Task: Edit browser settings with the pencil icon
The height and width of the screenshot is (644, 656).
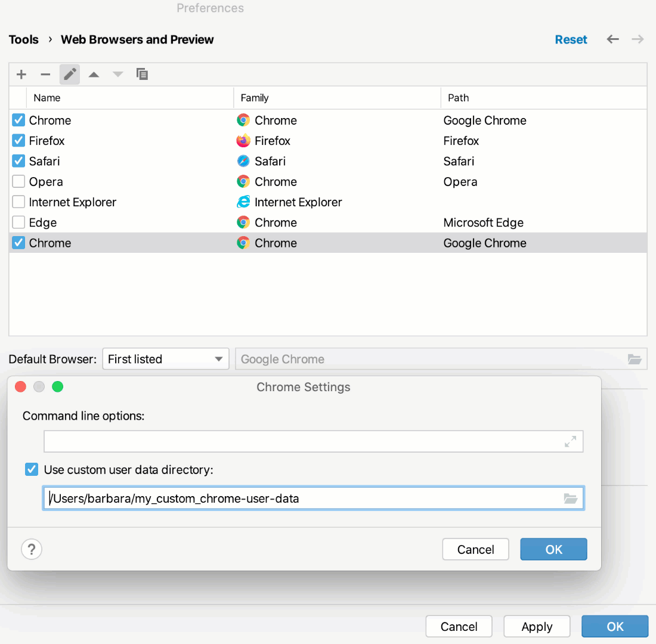Action: (70, 74)
